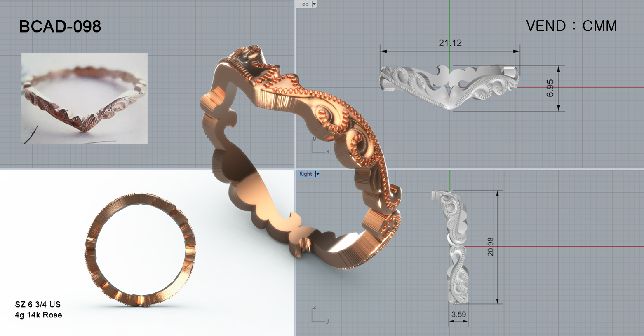Click the z-y axis icon in Right viewport

coord(320,314)
